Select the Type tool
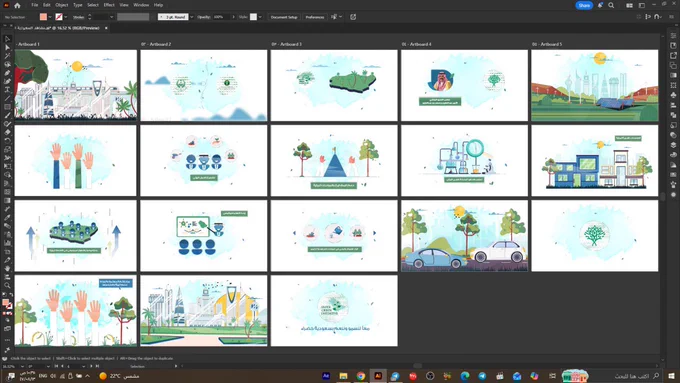Image resolution: width=680 pixels, height=383 pixels. pyautogui.click(x=7, y=90)
